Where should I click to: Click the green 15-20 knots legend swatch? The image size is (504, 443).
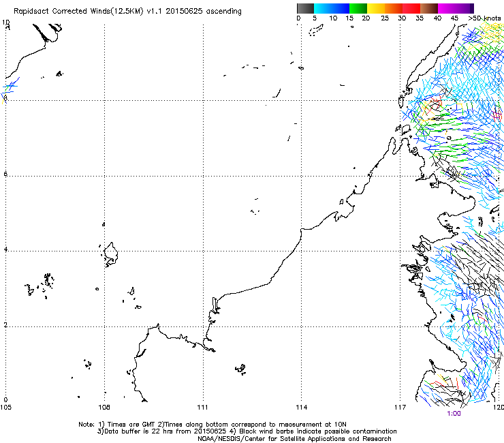(358, 8)
